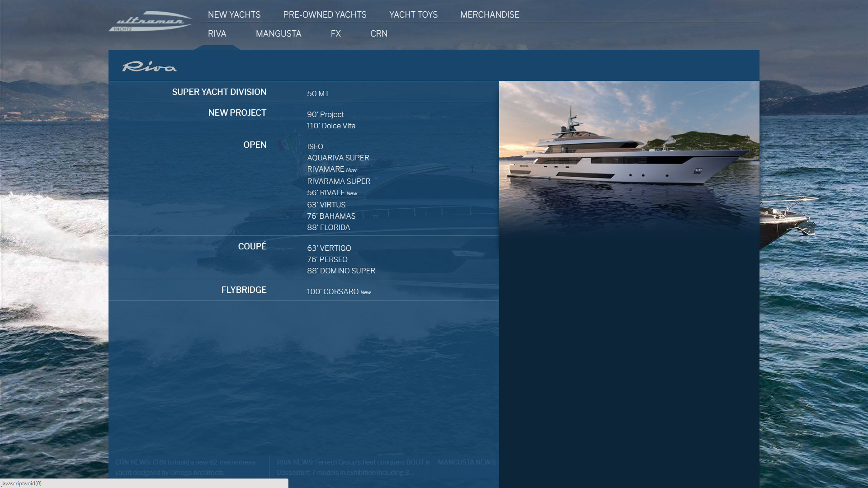The width and height of the screenshot is (868, 488).
Task: Click the Coupé category heading
Action: click(252, 246)
